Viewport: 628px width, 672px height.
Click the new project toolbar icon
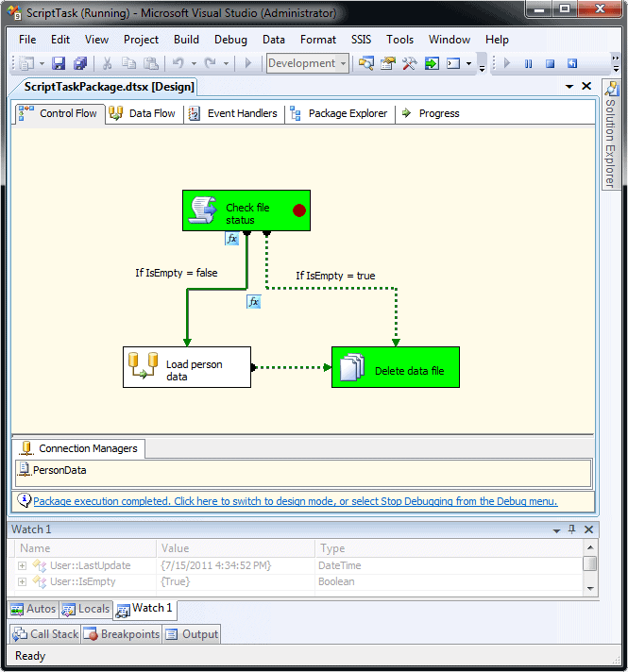[26, 63]
